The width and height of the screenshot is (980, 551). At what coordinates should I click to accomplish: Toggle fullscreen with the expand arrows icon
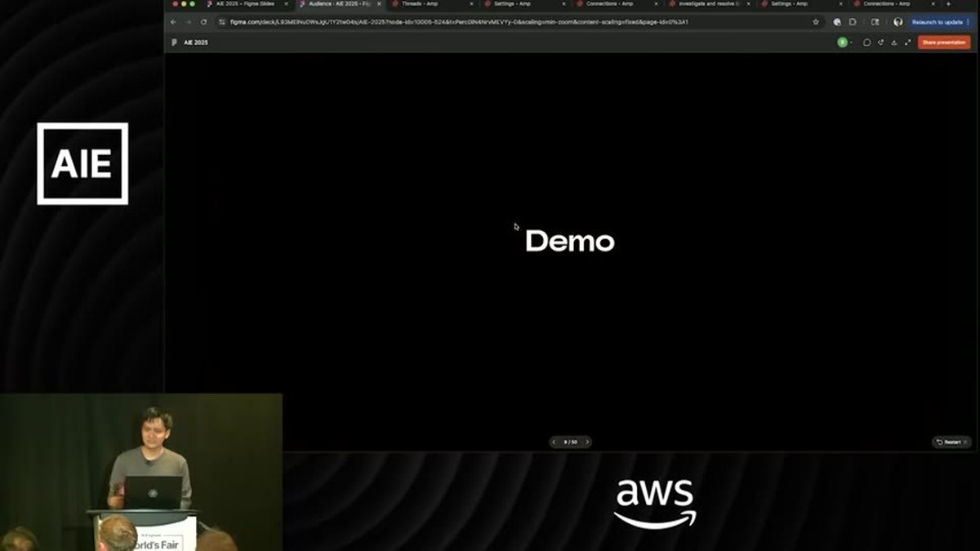(907, 42)
